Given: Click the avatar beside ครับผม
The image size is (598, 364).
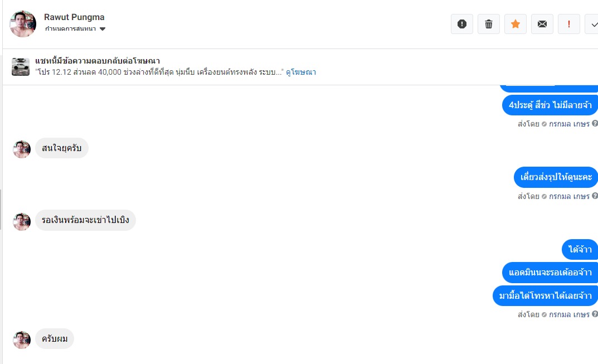Looking at the screenshot, I should click(x=22, y=339).
